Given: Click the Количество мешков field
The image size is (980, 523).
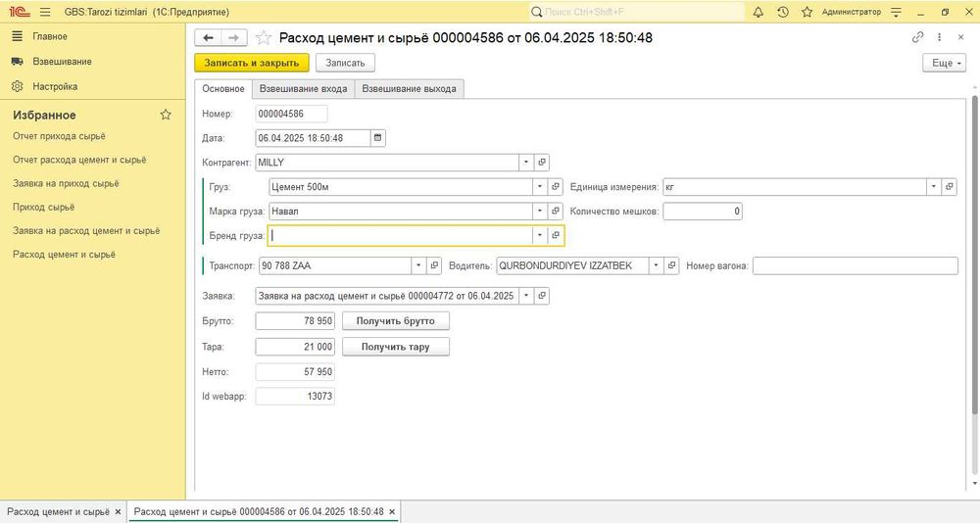Looking at the screenshot, I should coord(703,211).
